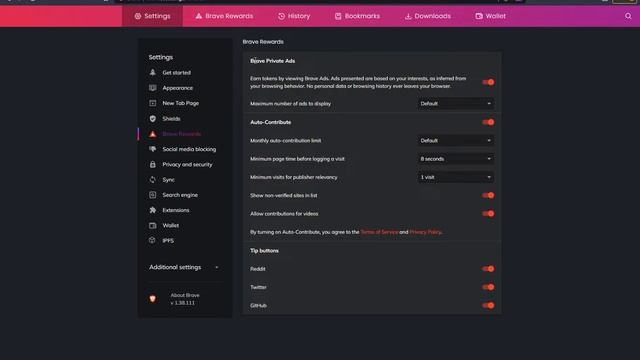Click the Search engine icon in sidebar

coord(153,195)
